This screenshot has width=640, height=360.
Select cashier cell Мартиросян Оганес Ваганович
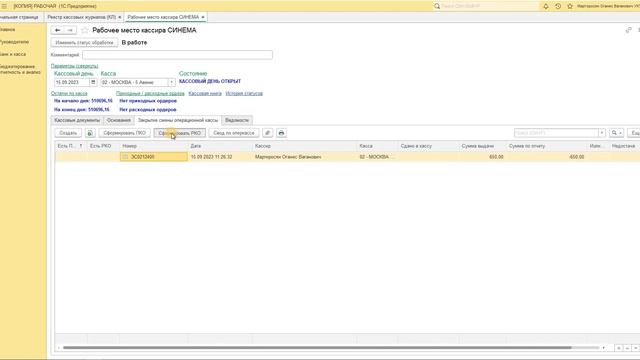click(x=304, y=157)
